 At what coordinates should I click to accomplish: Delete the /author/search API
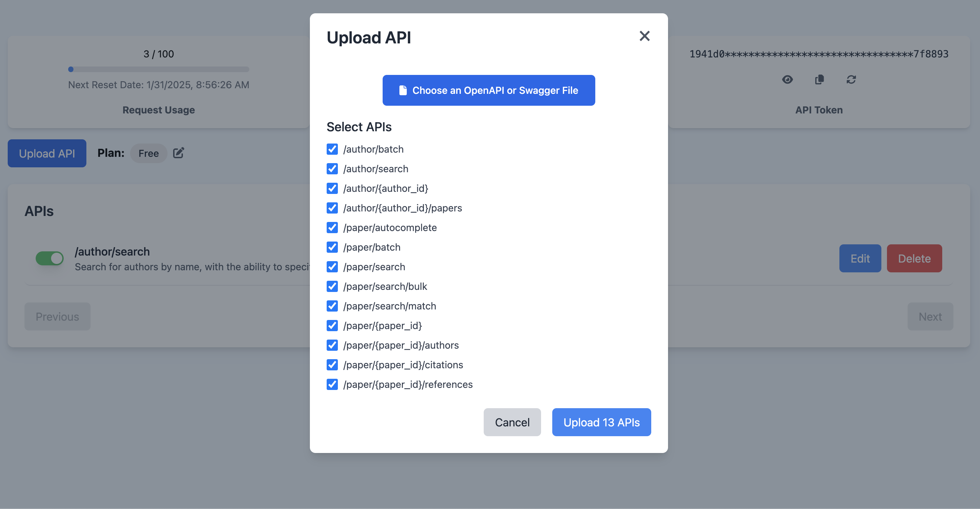[914, 258]
